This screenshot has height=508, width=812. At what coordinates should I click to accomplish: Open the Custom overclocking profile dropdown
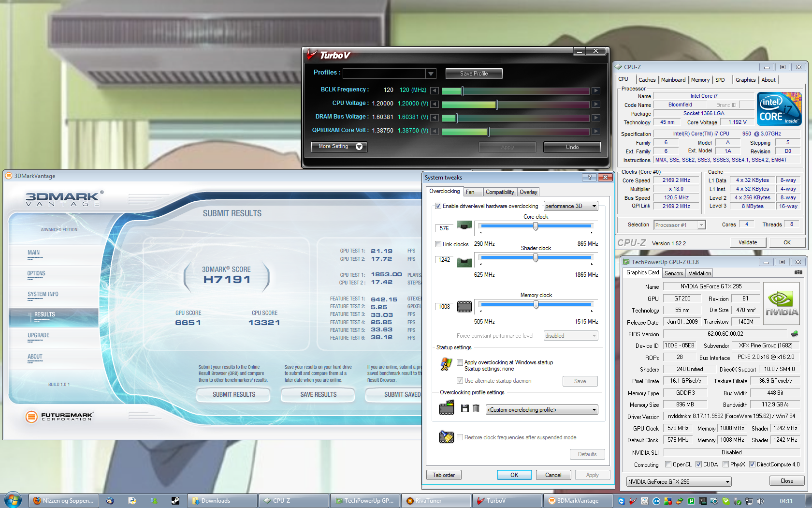click(542, 410)
